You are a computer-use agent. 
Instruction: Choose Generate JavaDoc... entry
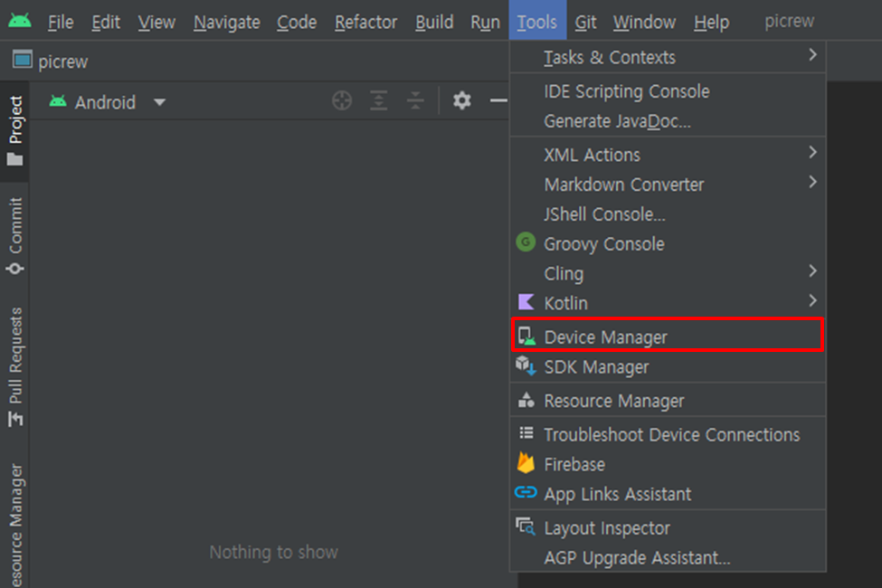click(667, 121)
